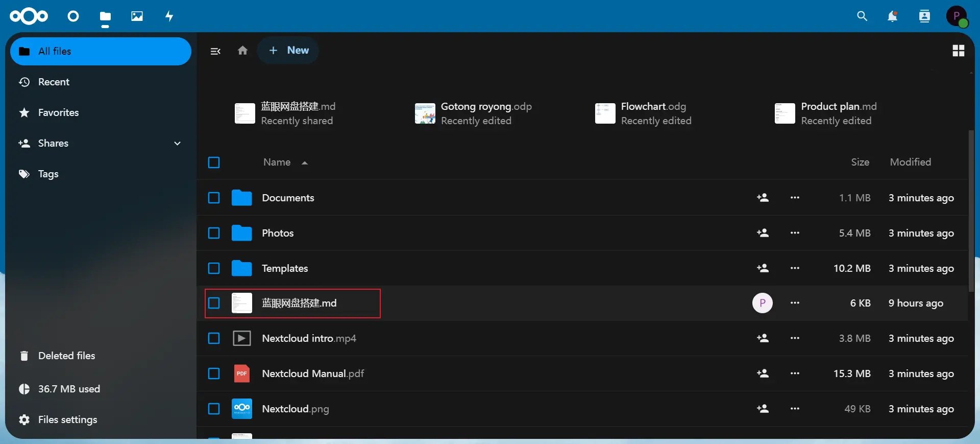Open the search magnifier icon
This screenshot has height=444, width=980.
coord(862,16)
